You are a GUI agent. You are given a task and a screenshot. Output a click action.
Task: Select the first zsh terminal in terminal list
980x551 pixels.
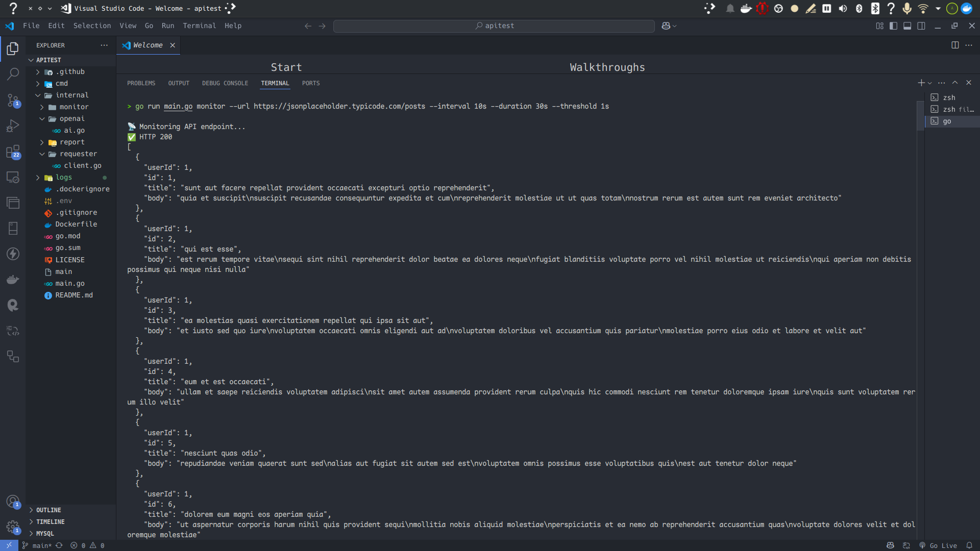tap(951, 97)
